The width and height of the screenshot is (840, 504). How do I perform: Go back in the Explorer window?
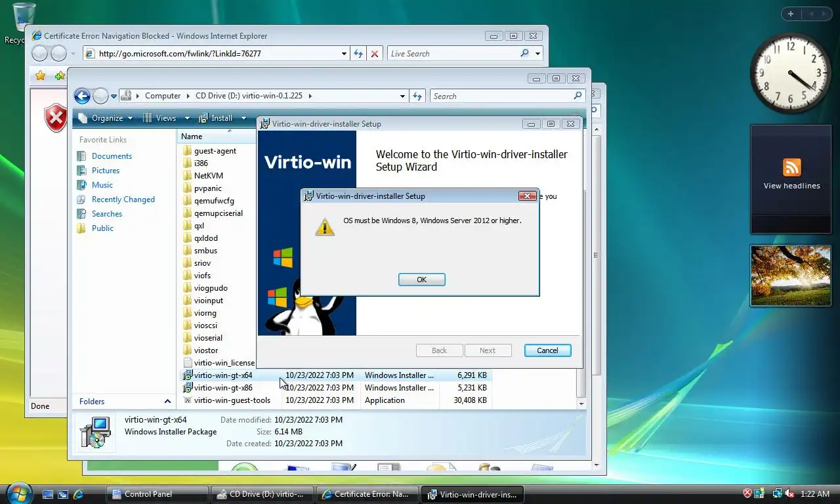pyautogui.click(x=82, y=96)
